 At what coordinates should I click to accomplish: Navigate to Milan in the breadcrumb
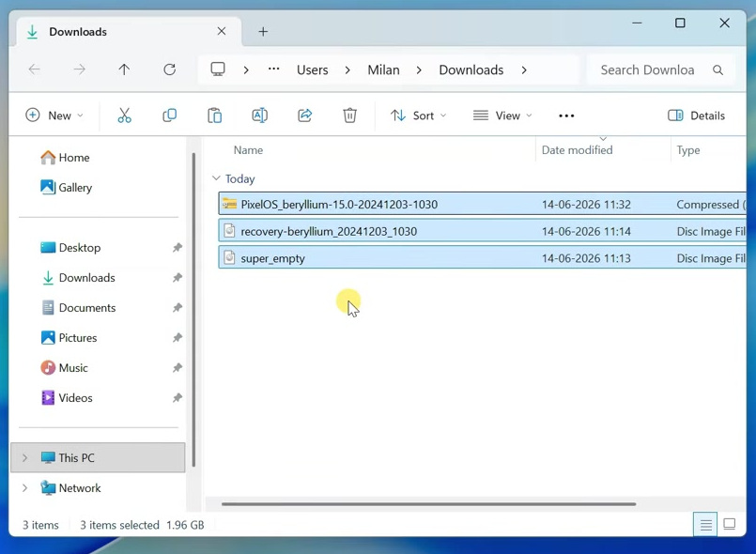click(384, 70)
